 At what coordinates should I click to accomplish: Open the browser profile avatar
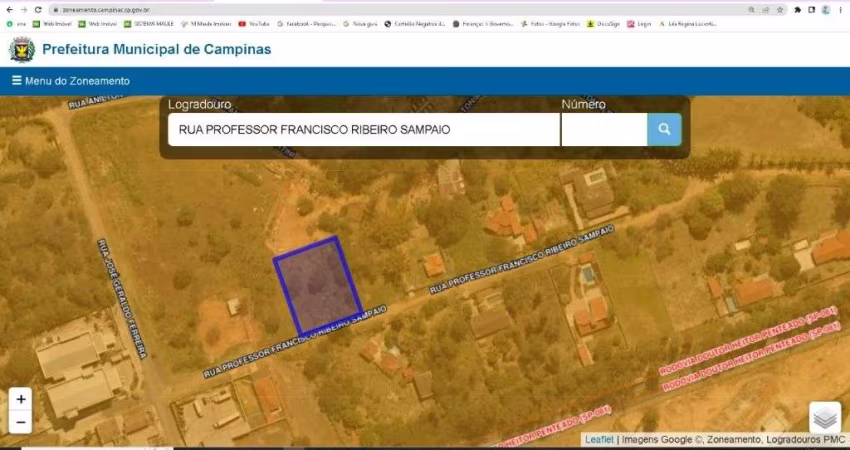coord(826,10)
